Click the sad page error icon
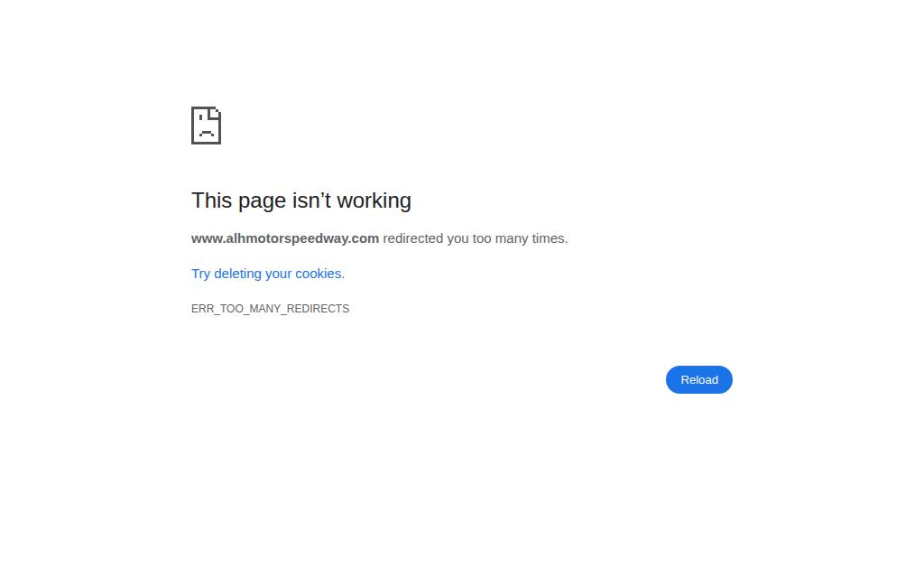The width and height of the screenshot is (924, 568). point(207,125)
